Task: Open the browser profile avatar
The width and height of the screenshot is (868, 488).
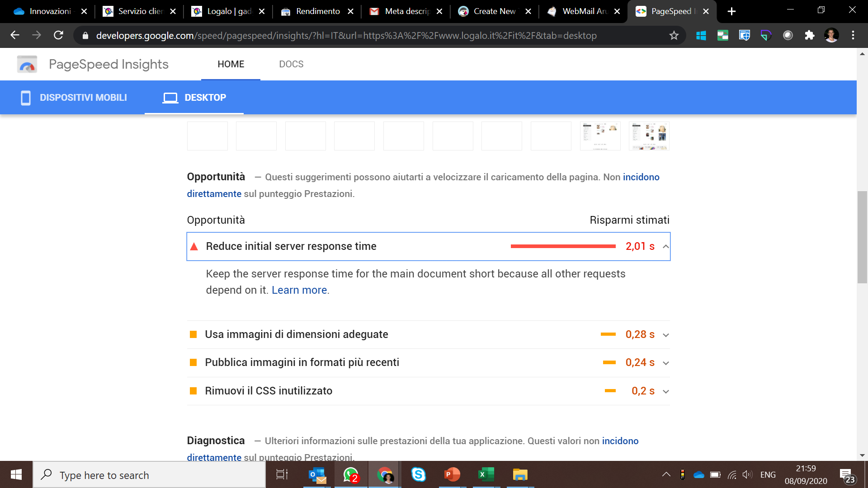Action: point(831,35)
